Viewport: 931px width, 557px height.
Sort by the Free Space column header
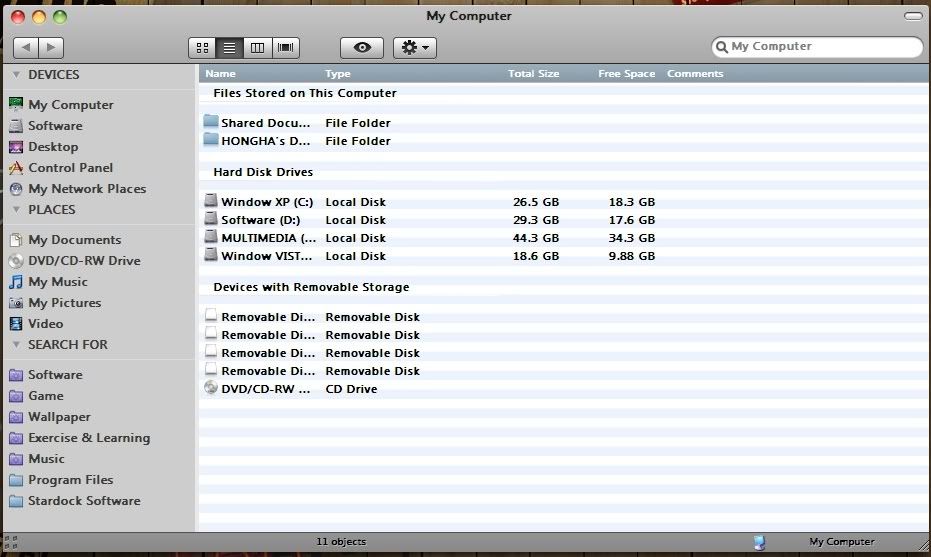[626, 74]
